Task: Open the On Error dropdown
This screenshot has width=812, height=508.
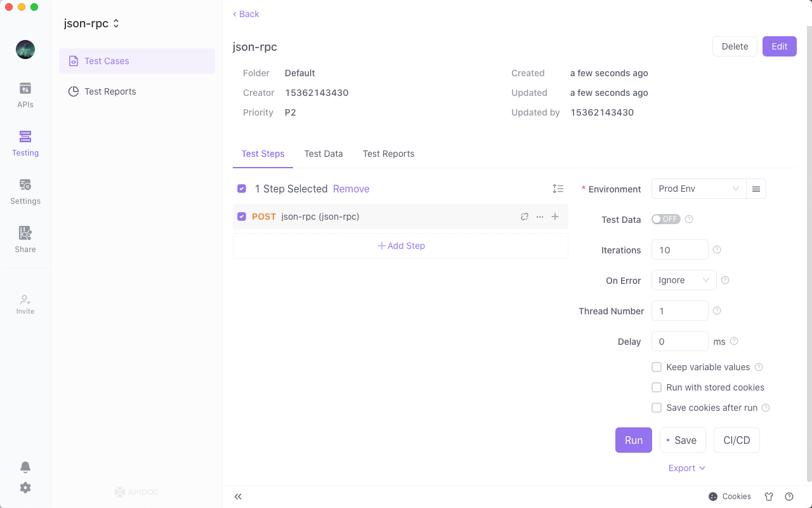Action: pyautogui.click(x=683, y=280)
